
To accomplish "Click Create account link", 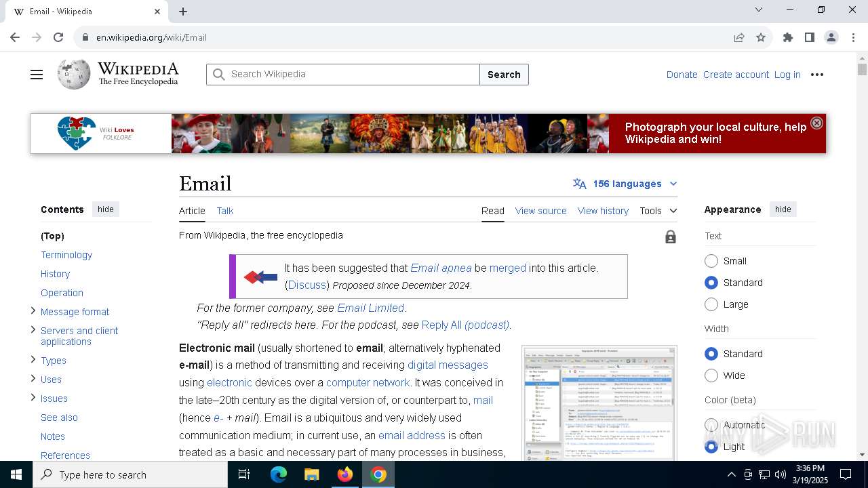I will pos(736,75).
